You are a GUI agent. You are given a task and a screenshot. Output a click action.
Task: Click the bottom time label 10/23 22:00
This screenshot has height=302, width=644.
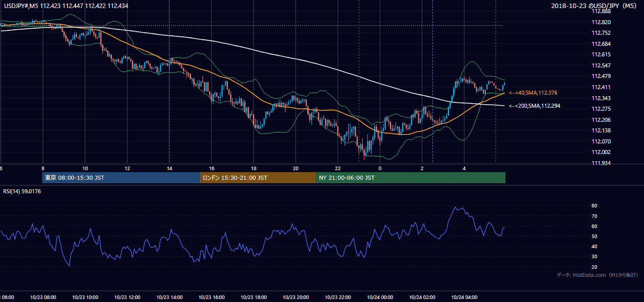pos(338,297)
